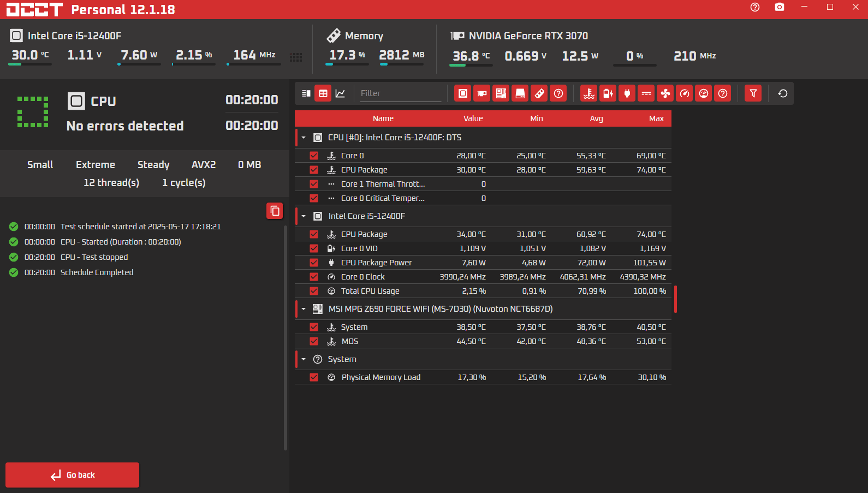Toggle Physical Memory Load checkbox

tap(314, 377)
